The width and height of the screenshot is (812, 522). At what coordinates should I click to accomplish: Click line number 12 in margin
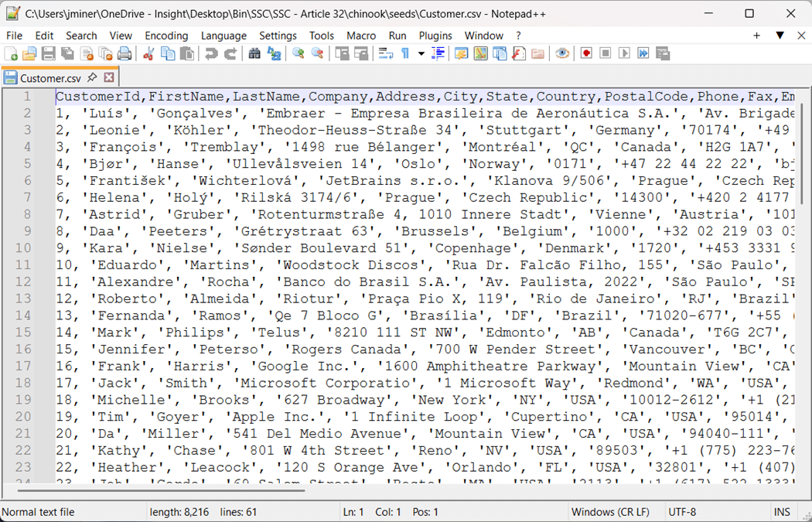(23, 281)
